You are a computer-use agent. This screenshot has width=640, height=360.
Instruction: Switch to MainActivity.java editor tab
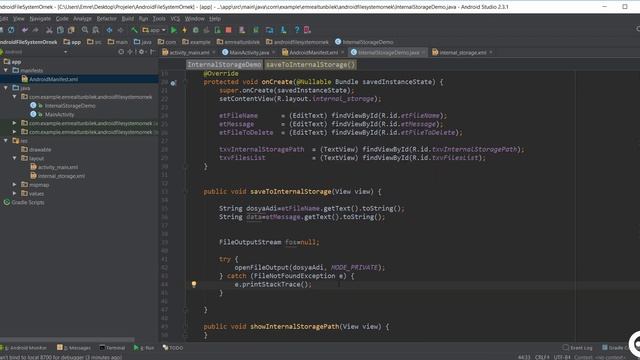point(249,52)
